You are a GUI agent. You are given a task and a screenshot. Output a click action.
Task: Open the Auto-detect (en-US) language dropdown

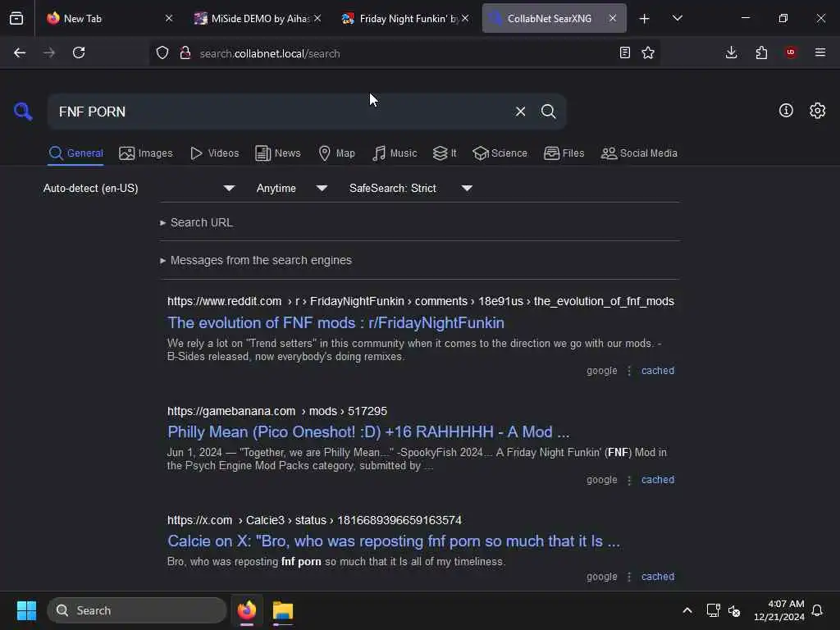139,189
